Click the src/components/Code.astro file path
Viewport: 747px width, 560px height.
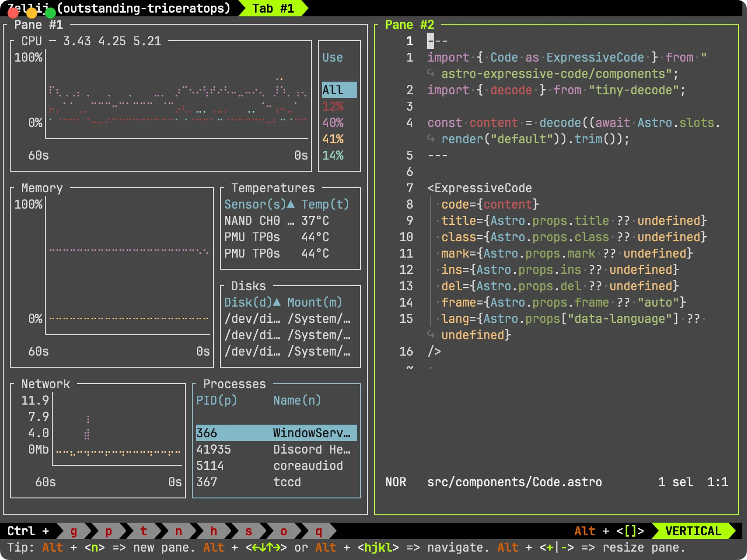coord(515,482)
